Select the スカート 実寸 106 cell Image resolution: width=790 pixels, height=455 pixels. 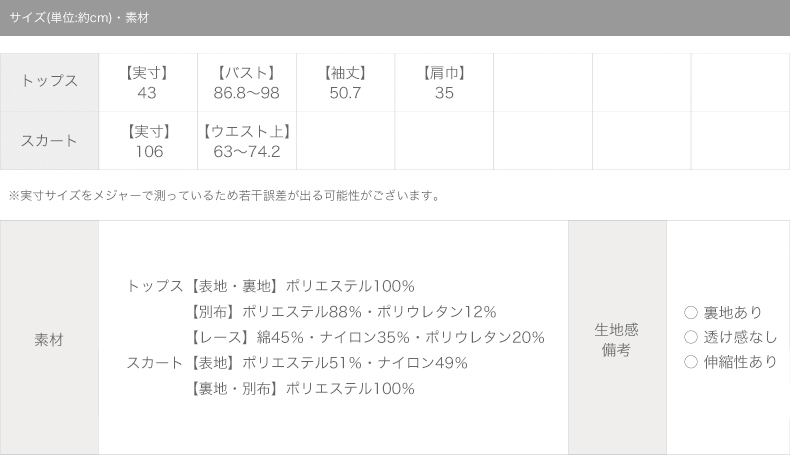[x=148, y=141]
